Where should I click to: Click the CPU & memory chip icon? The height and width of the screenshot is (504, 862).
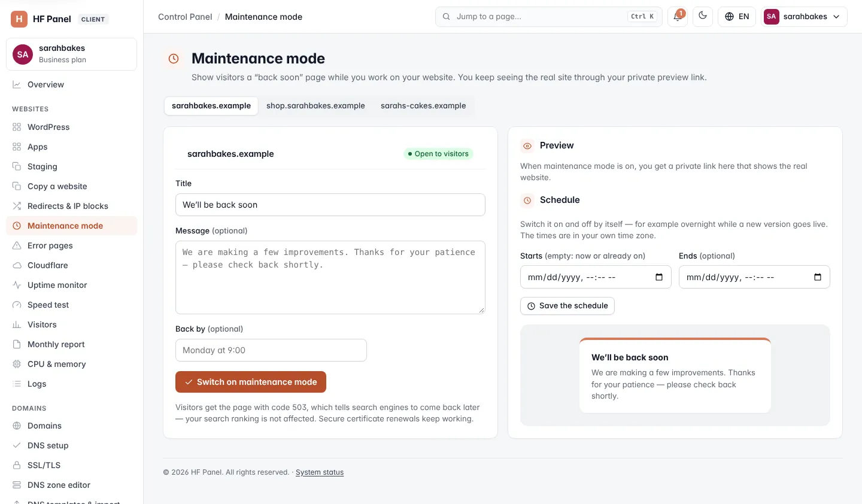17,364
